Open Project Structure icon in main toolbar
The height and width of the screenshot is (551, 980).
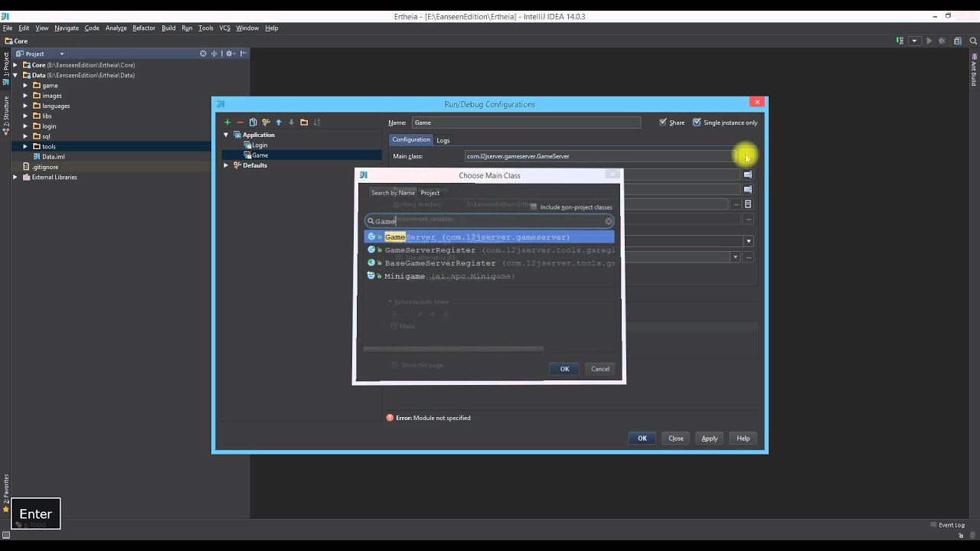[x=958, y=41]
